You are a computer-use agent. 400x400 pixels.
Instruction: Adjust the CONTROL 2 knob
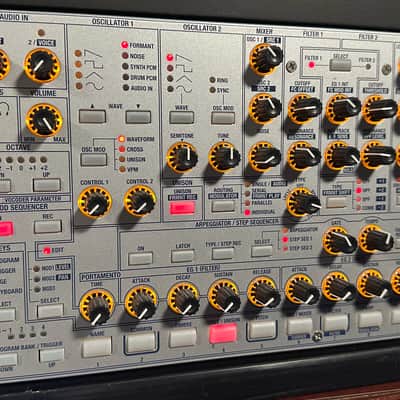coord(140,201)
